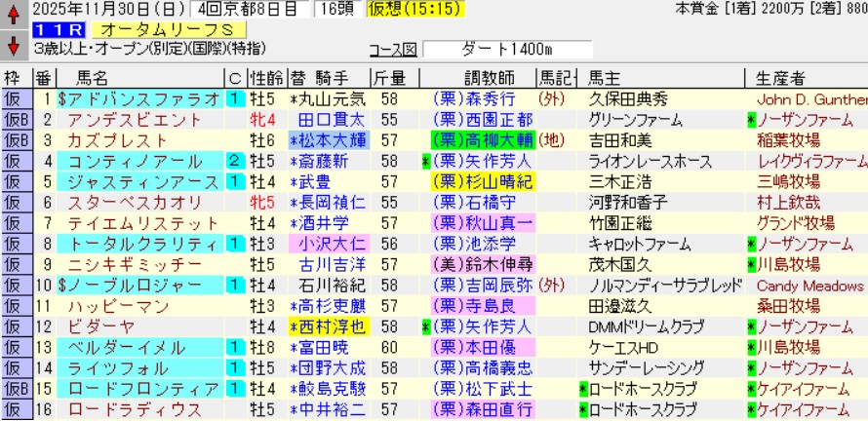Click the 調教師 column header

click(x=483, y=78)
